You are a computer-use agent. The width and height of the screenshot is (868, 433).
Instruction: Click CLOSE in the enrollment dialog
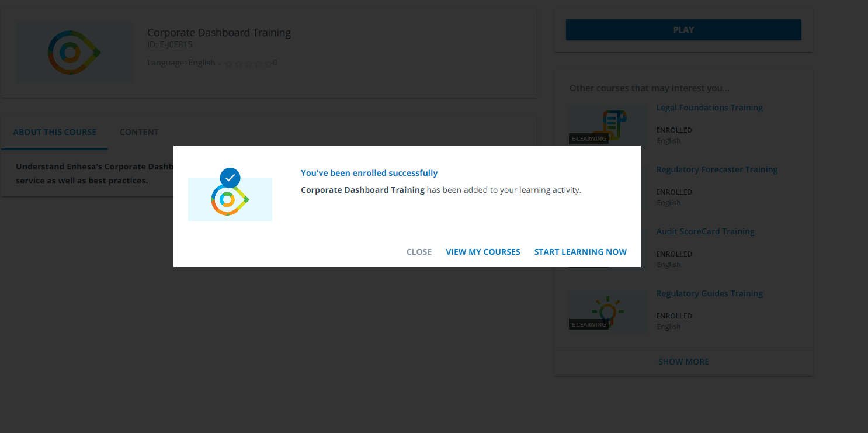tap(419, 252)
